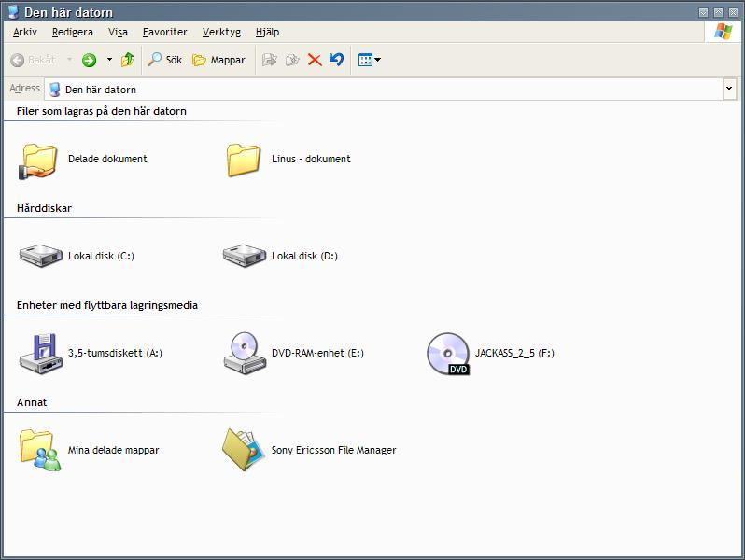Select the JACKASS_2_5 (F:) DVD
Screen dimensions: 745x560
click(490, 354)
